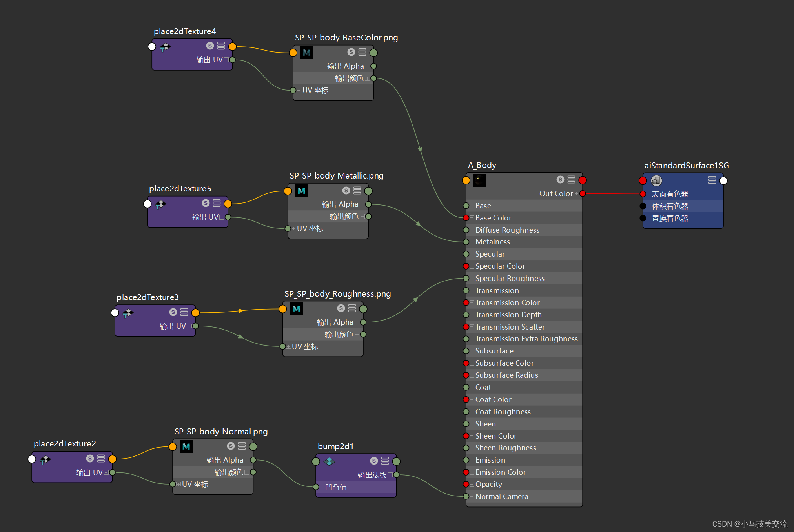Select the Specular Roughness attribute row
Viewport: 794px width, 532px height.
click(x=510, y=278)
